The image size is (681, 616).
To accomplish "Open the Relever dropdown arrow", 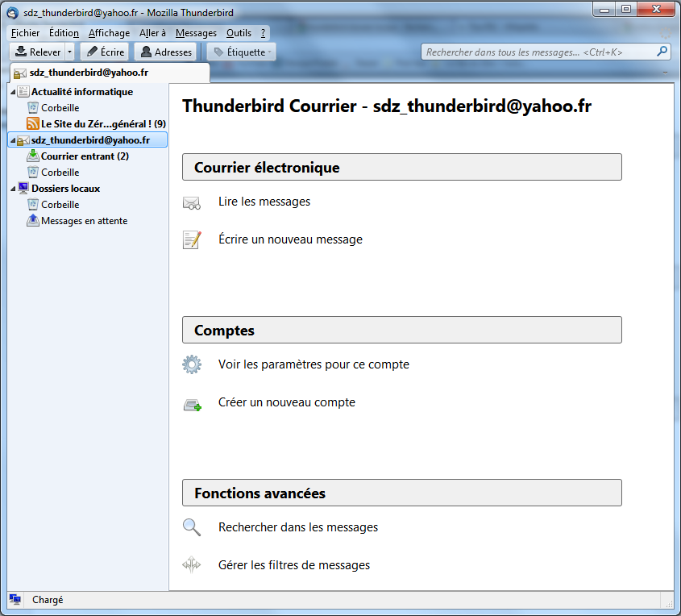I will (70, 52).
